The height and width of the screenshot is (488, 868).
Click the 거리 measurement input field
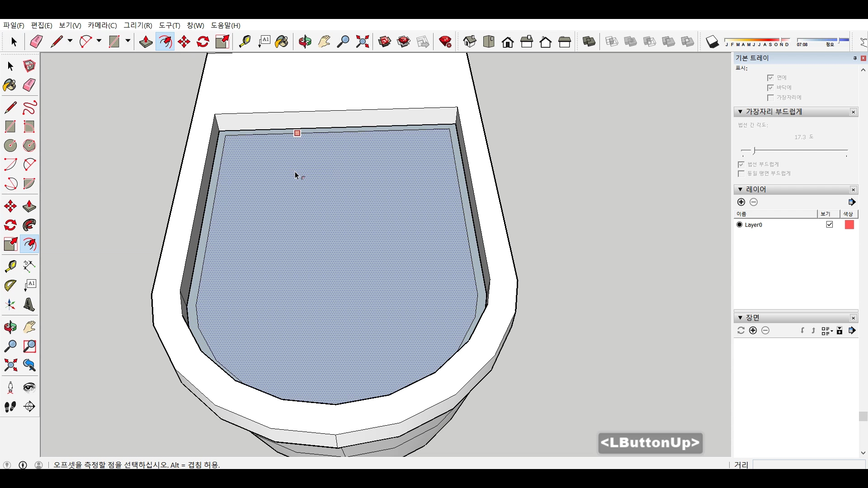point(808,465)
